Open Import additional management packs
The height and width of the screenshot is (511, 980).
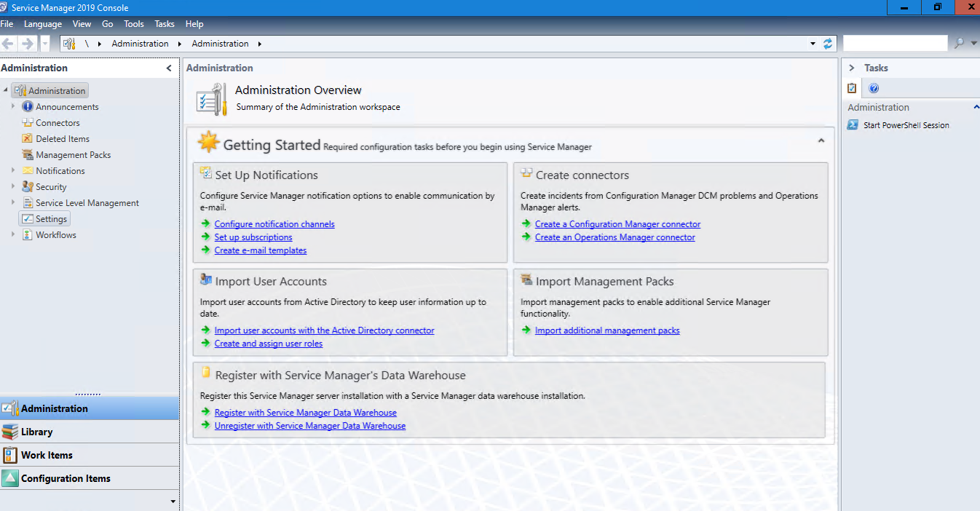click(x=607, y=330)
